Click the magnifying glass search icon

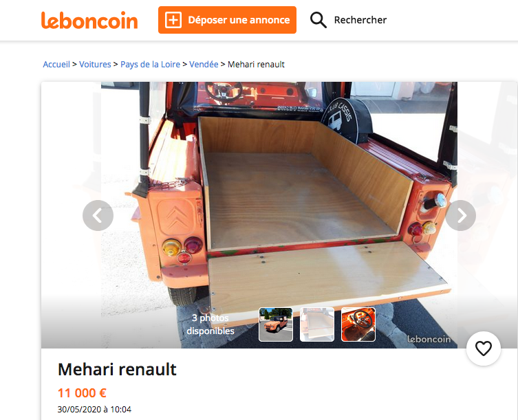point(318,20)
